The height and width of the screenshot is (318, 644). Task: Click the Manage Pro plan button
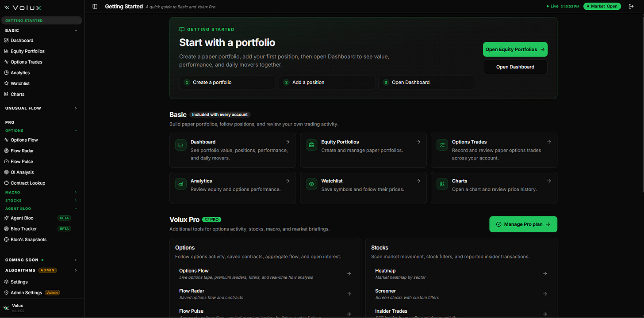tap(523, 224)
